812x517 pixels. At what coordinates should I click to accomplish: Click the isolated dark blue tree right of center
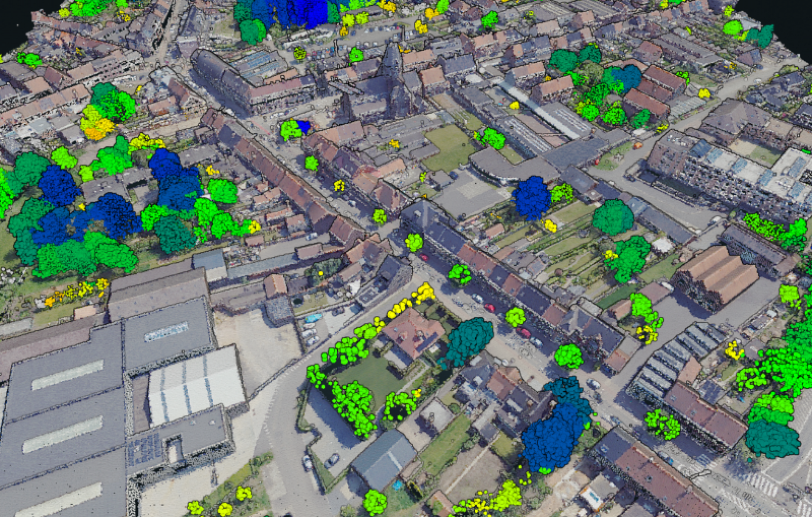(531, 198)
